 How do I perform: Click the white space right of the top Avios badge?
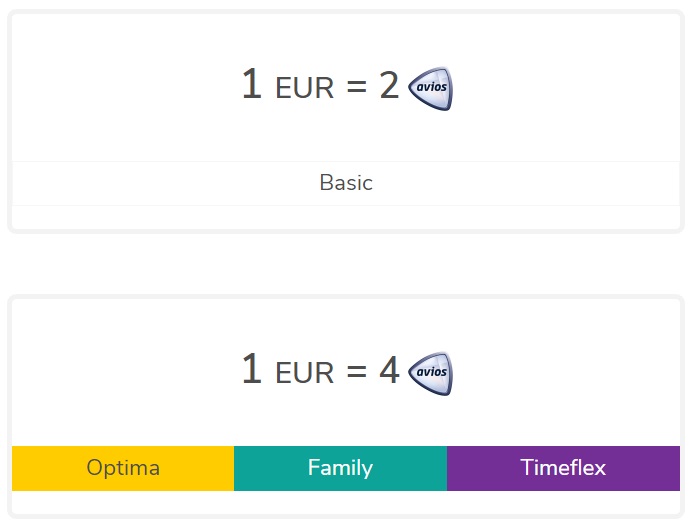[x=560, y=88]
